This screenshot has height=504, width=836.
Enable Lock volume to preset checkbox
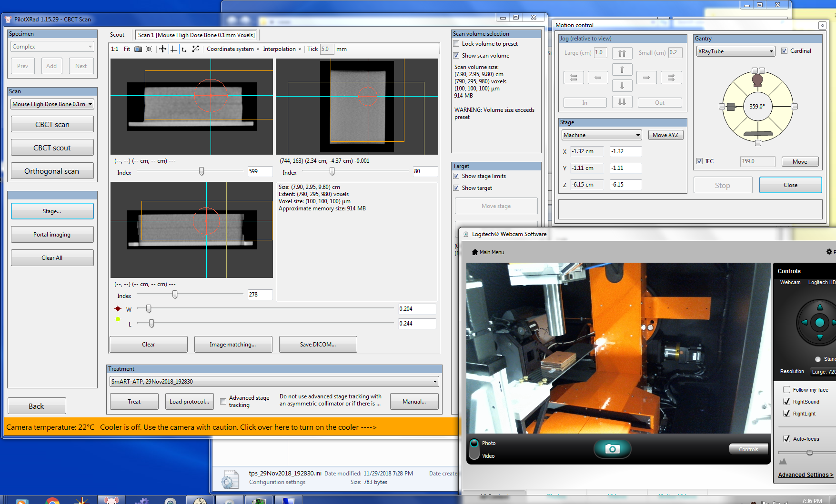tap(456, 44)
